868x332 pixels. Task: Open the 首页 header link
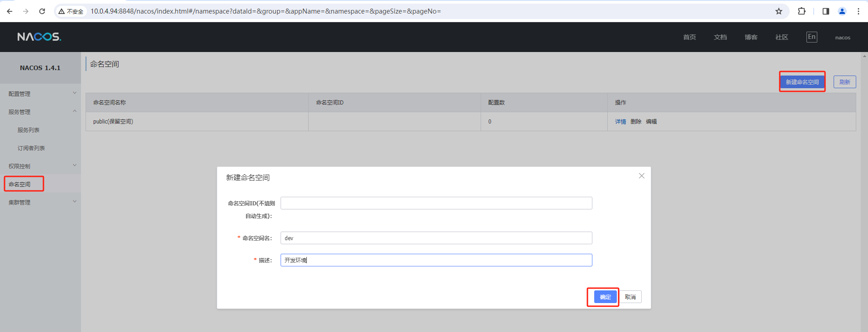click(690, 37)
